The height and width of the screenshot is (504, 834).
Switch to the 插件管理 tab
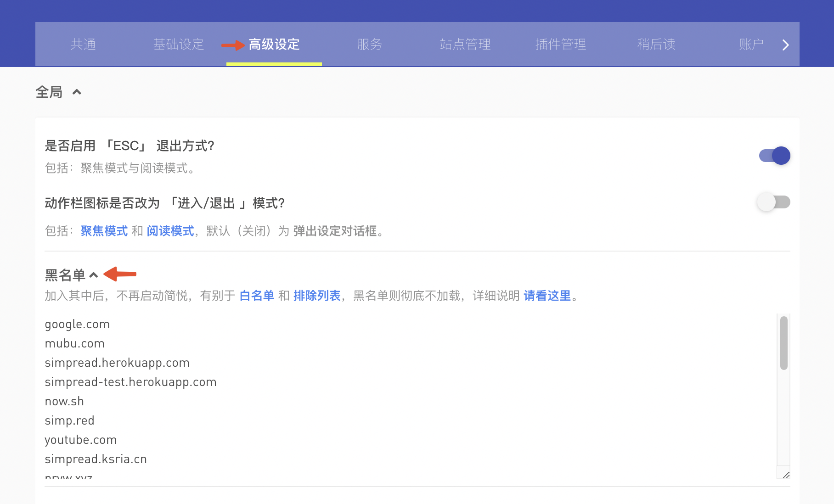pyautogui.click(x=561, y=45)
